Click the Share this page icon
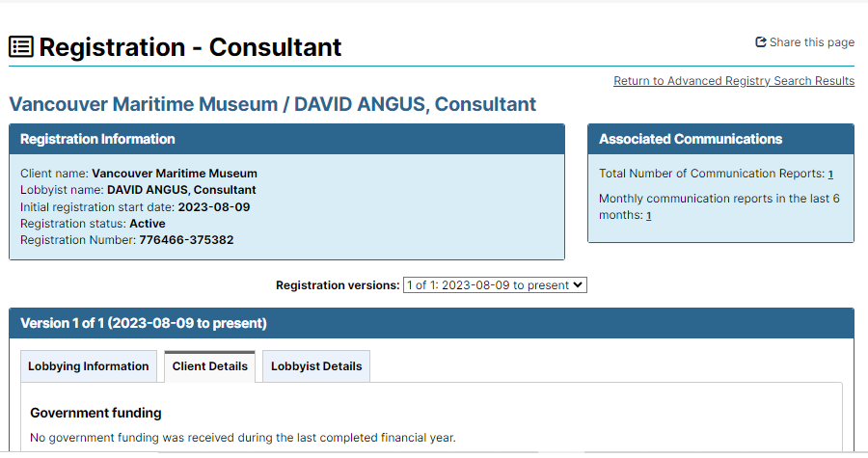 pos(761,42)
